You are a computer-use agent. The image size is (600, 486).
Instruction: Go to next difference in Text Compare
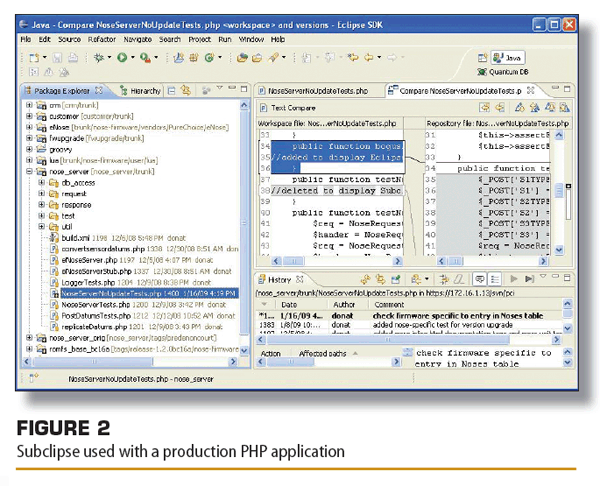point(519,108)
